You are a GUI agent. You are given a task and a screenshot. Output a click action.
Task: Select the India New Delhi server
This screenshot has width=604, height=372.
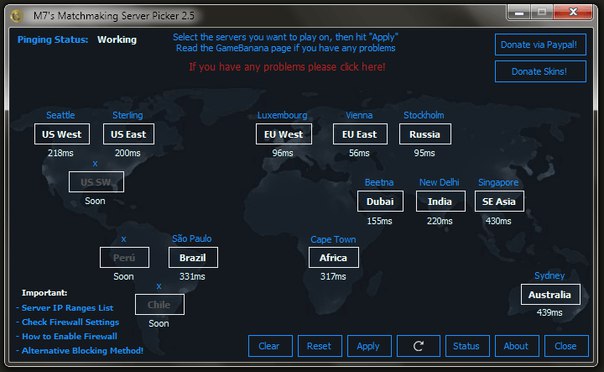[440, 201]
